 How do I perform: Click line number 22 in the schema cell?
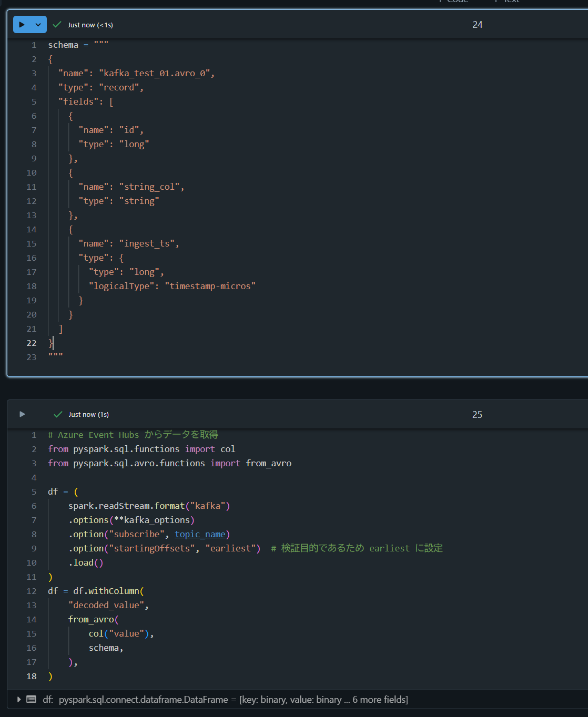pos(32,343)
